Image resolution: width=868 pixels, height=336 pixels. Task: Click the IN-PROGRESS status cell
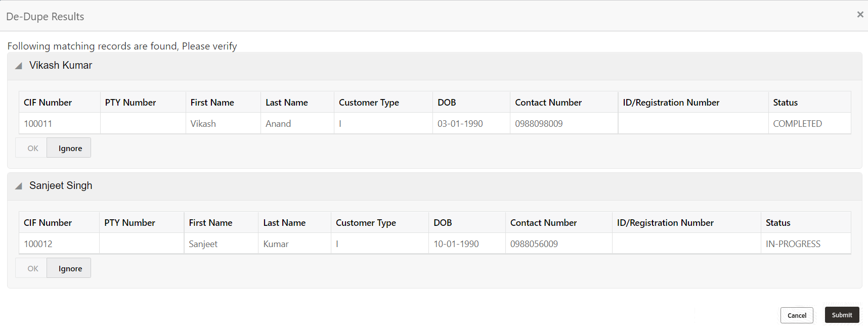tap(793, 244)
